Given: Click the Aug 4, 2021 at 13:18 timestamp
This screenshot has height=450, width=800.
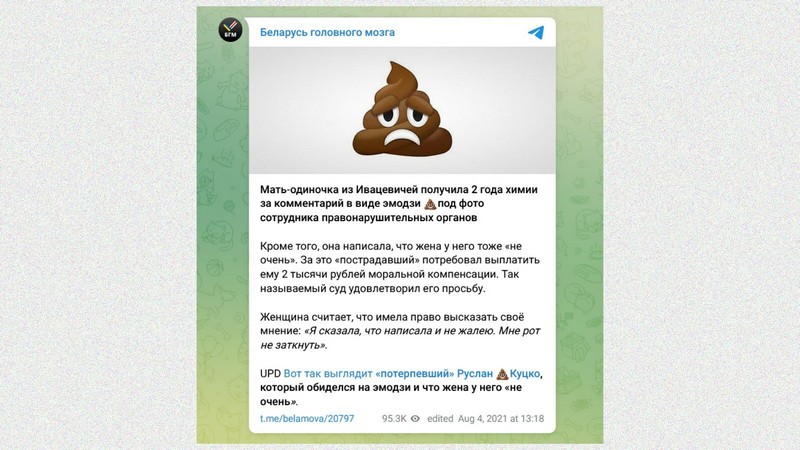Looking at the screenshot, I should tap(501, 418).
